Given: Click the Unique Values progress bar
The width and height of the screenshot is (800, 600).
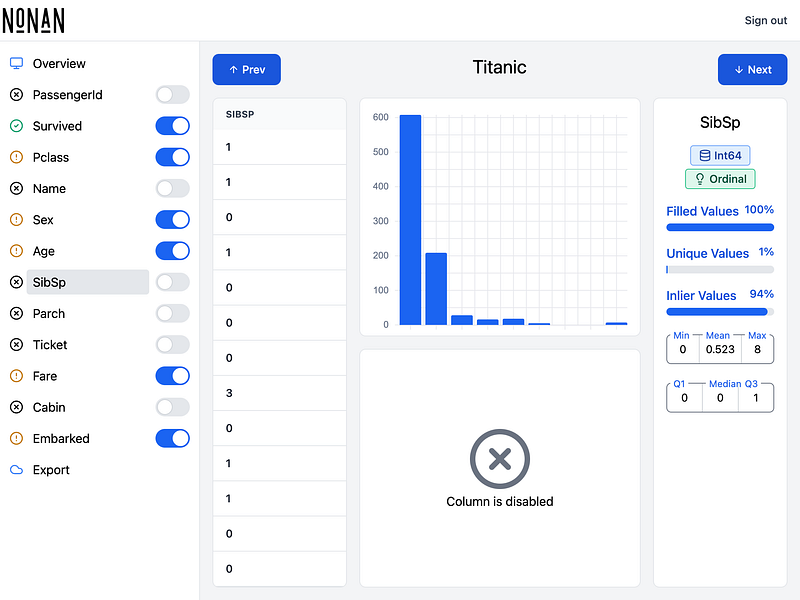Looking at the screenshot, I should tap(720, 269).
